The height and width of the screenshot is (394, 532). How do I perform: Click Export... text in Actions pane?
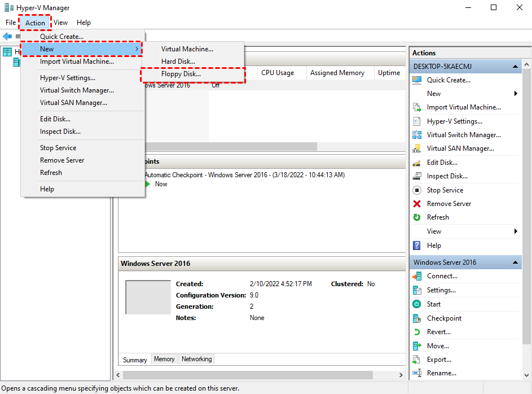[439, 360]
